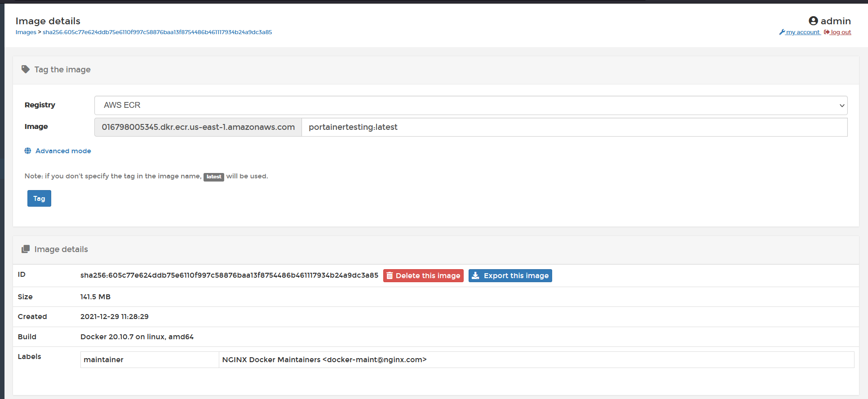
Task: Click the Docker 20.10.7 build value
Action: click(x=137, y=337)
